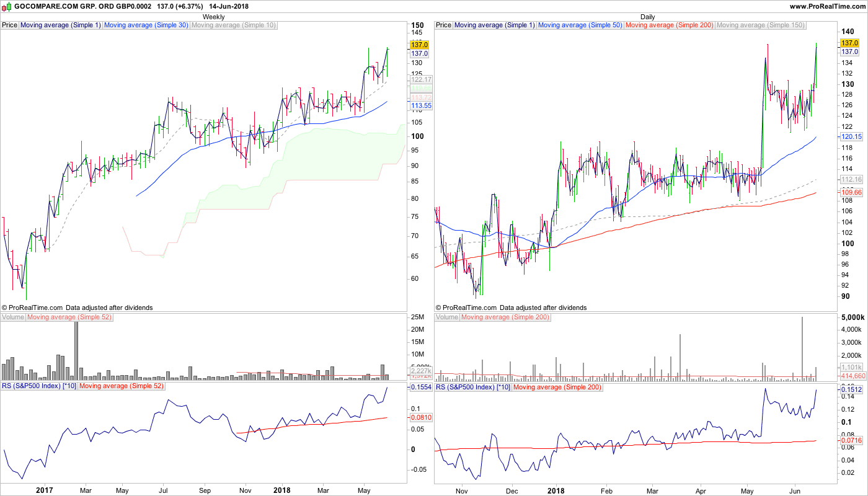The width and height of the screenshot is (868, 496).
Task: Click the copyright notice under the Weekly chart
Action: (x=77, y=308)
